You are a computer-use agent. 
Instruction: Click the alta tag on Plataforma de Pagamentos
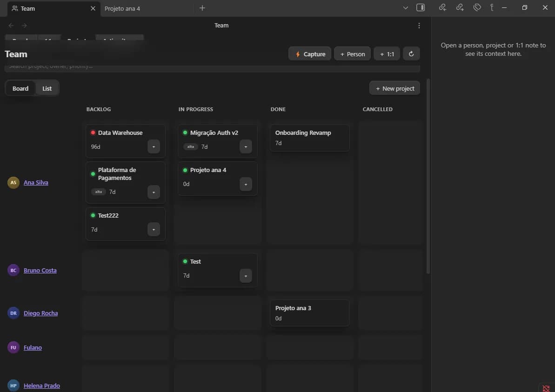pyautogui.click(x=99, y=192)
